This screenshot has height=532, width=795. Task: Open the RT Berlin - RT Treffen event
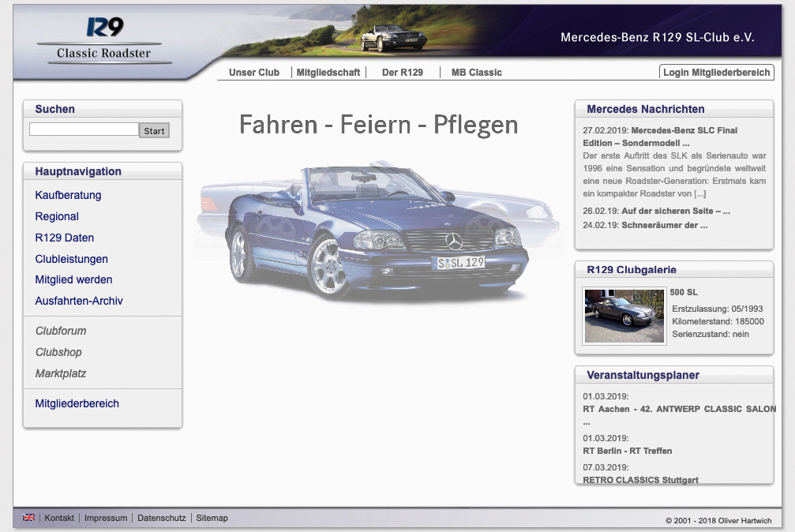627,451
